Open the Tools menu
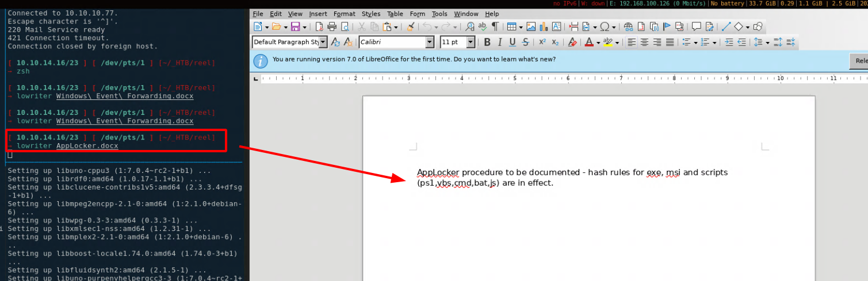The image size is (868, 281). point(439,14)
